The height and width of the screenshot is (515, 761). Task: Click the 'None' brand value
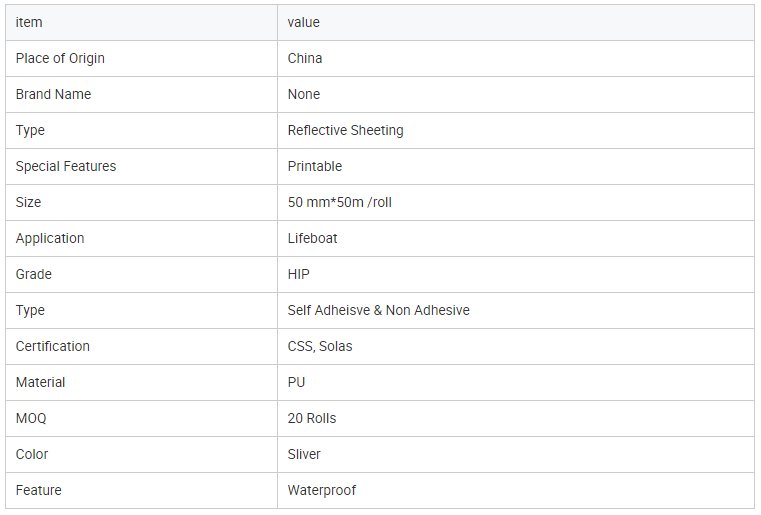pyautogui.click(x=304, y=94)
